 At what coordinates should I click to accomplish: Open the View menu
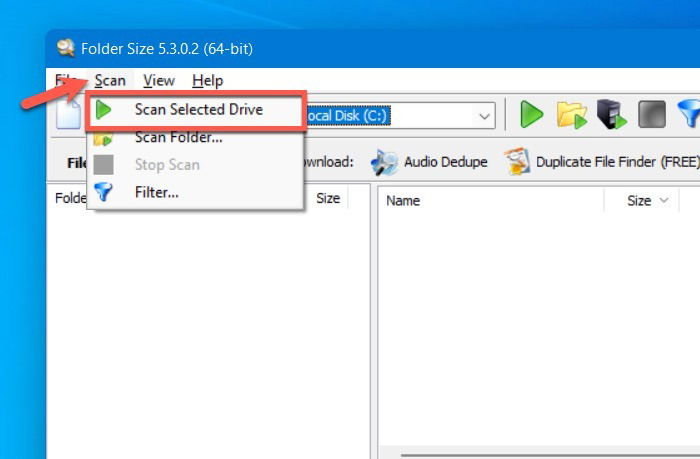[x=158, y=81]
